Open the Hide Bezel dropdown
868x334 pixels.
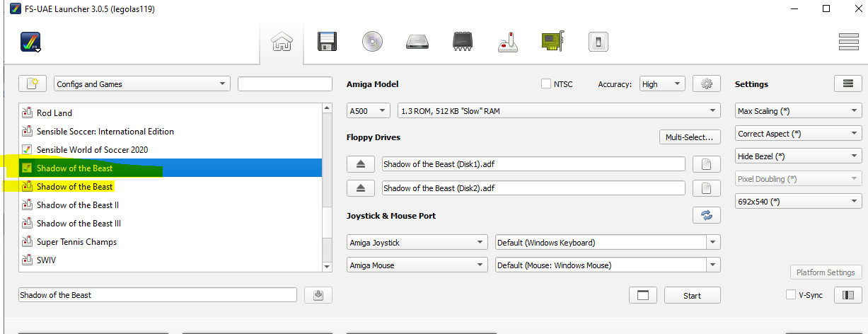click(x=799, y=156)
